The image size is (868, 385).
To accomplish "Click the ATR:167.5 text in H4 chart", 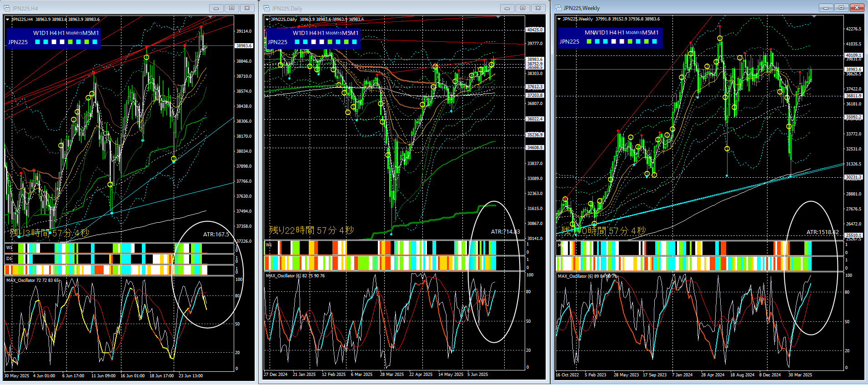I will (216, 235).
